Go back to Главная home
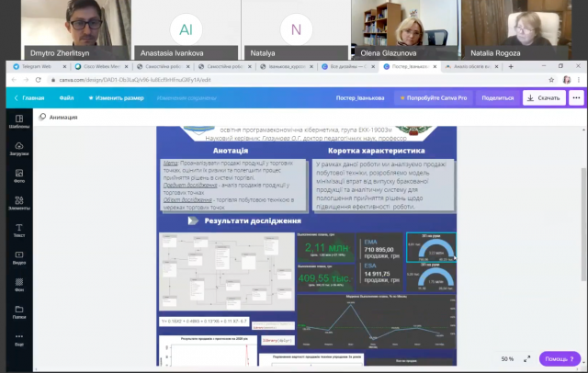588x373 pixels. click(29, 97)
